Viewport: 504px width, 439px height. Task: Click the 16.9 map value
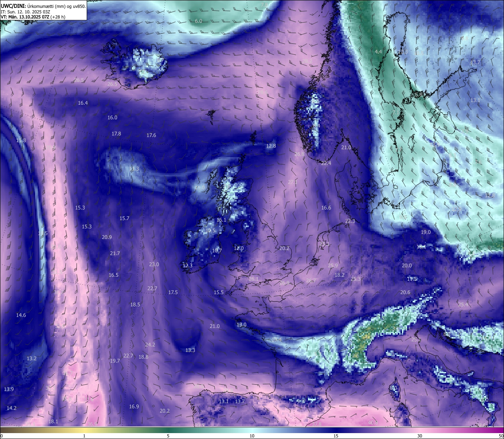point(134,406)
